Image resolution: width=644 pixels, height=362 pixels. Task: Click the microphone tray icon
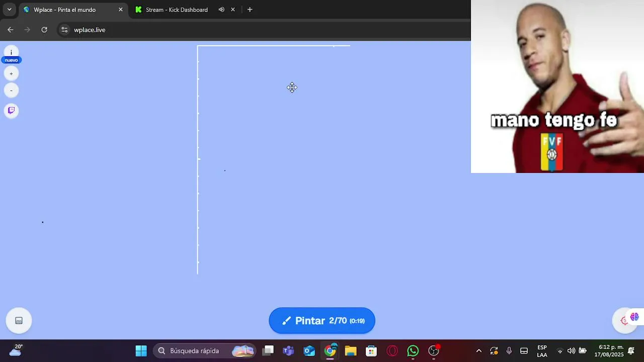pyautogui.click(x=509, y=351)
